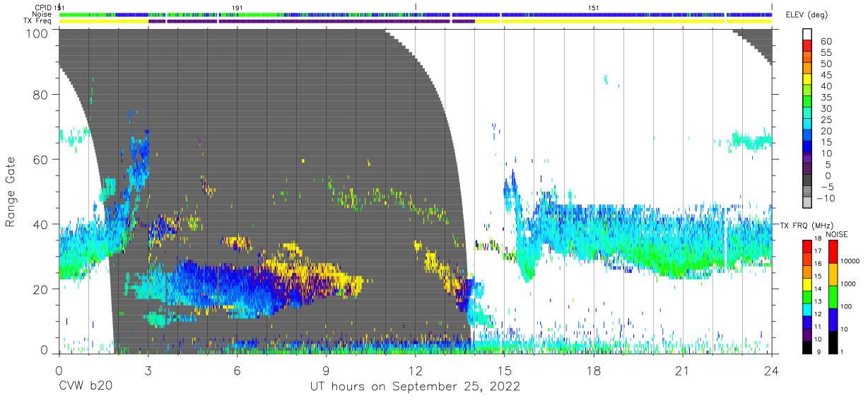This screenshot has height=401, width=868.
Task: Click x-axis hour tick 24
Action: [x=772, y=371]
